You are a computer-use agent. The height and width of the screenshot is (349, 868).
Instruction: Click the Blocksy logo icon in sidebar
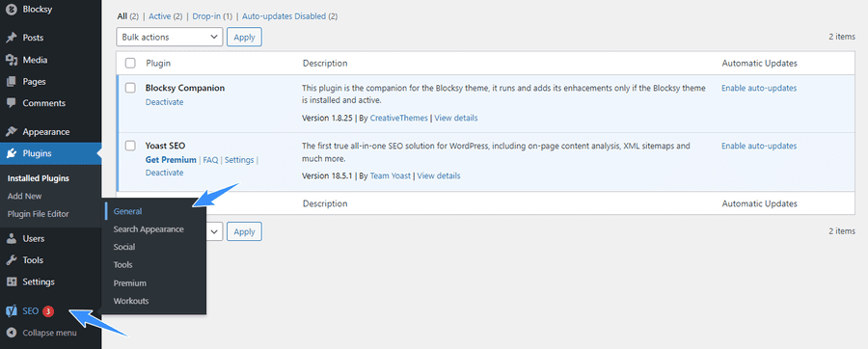tap(11, 9)
